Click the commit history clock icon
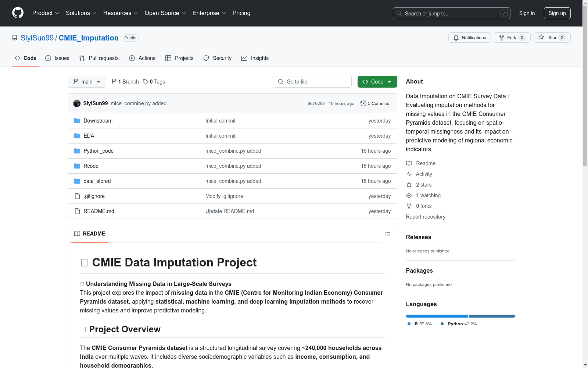This screenshot has height=368, width=588. pyautogui.click(x=363, y=103)
